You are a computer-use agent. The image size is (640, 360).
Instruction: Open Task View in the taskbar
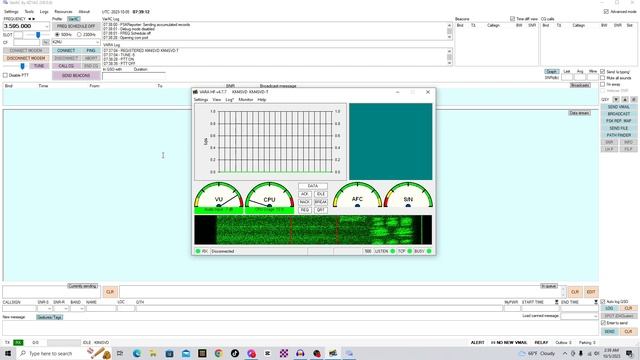(x=120, y=353)
